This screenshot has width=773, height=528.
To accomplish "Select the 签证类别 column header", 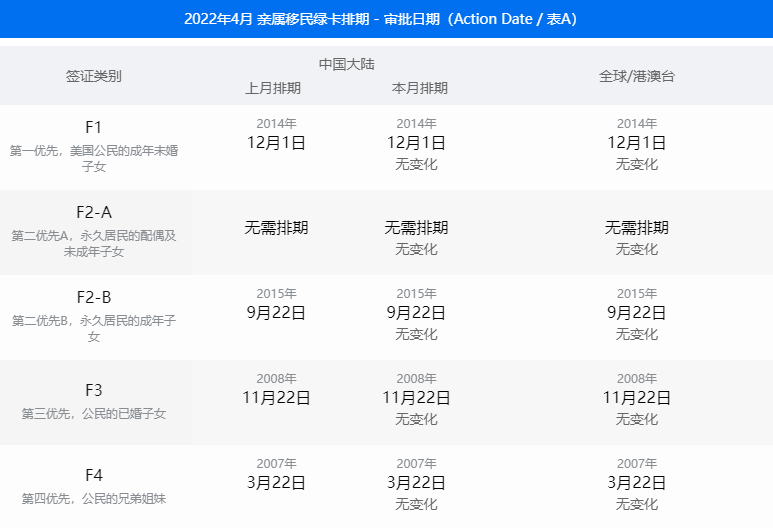I will pos(94,76).
